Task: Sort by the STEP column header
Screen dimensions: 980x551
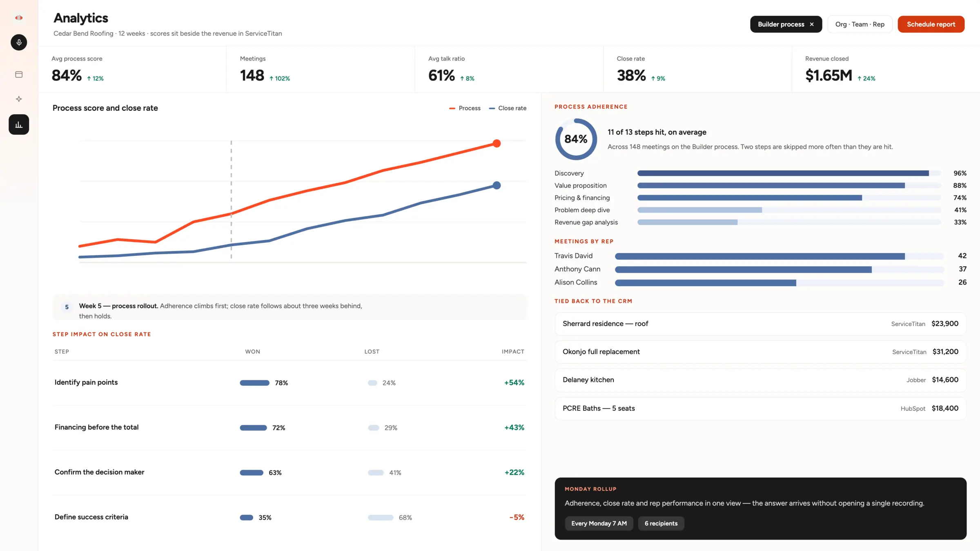Action: [62, 351]
